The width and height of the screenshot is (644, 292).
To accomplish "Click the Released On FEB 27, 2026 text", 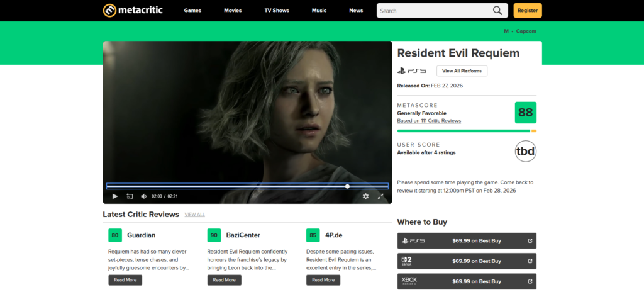I will click(430, 86).
